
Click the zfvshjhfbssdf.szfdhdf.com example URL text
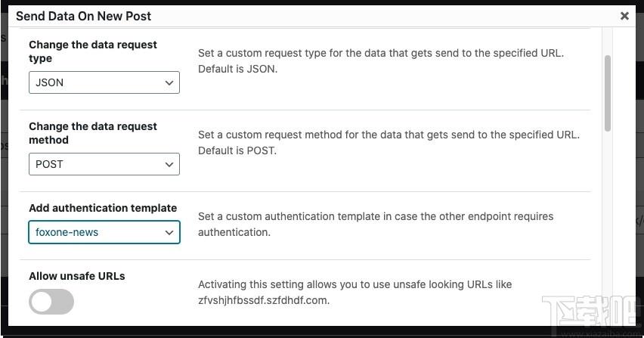click(264, 301)
